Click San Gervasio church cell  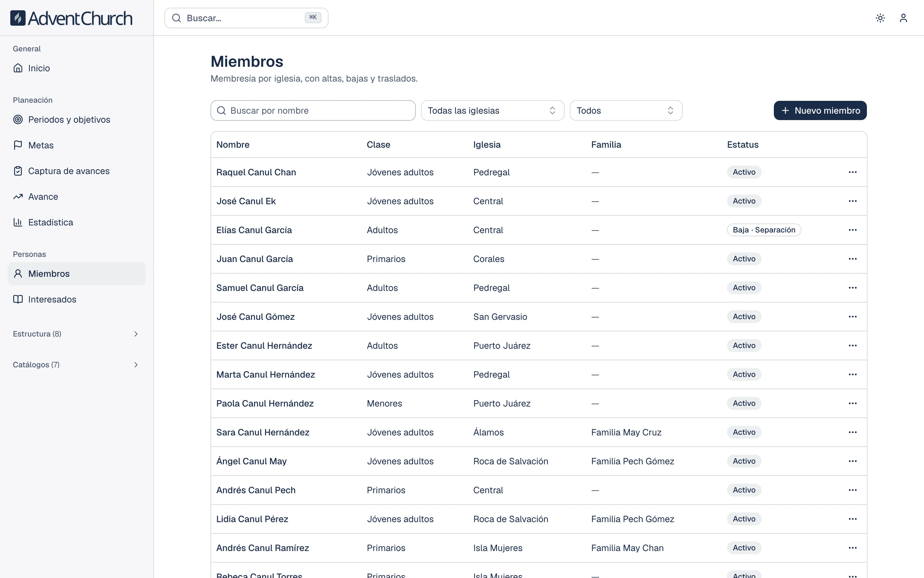pyautogui.click(x=500, y=317)
